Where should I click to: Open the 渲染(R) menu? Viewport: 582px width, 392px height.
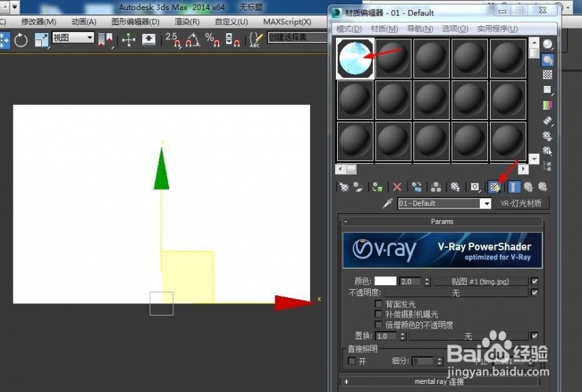[x=187, y=22]
